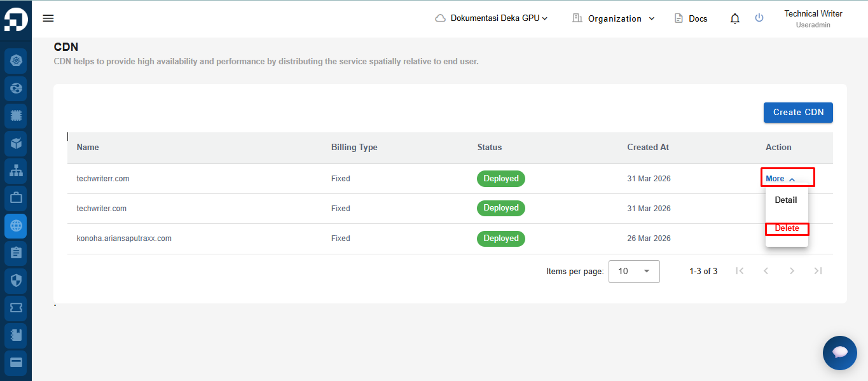Image resolution: width=868 pixels, height=381 pixels.
Task: Click the Name column header
Action: [x=88, y=147]
